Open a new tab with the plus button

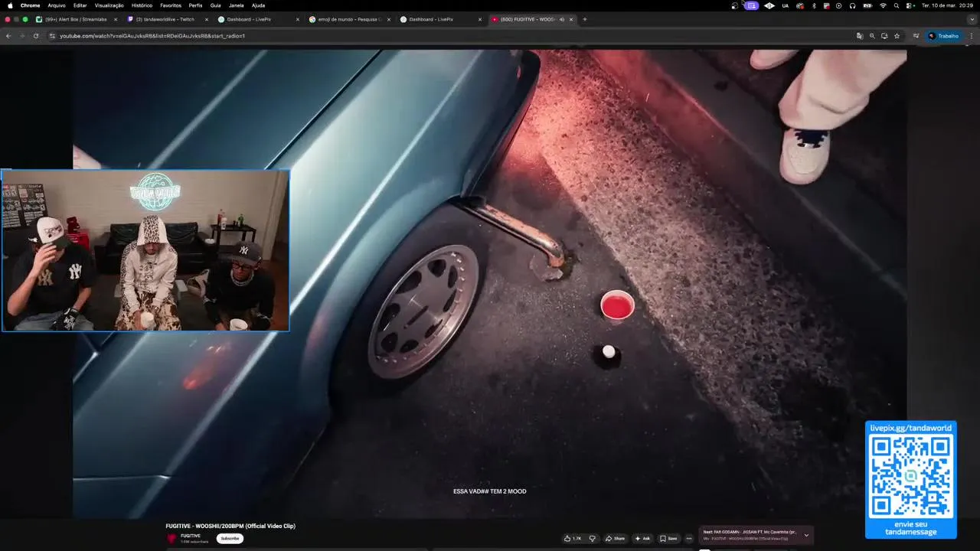coord(584,19)
